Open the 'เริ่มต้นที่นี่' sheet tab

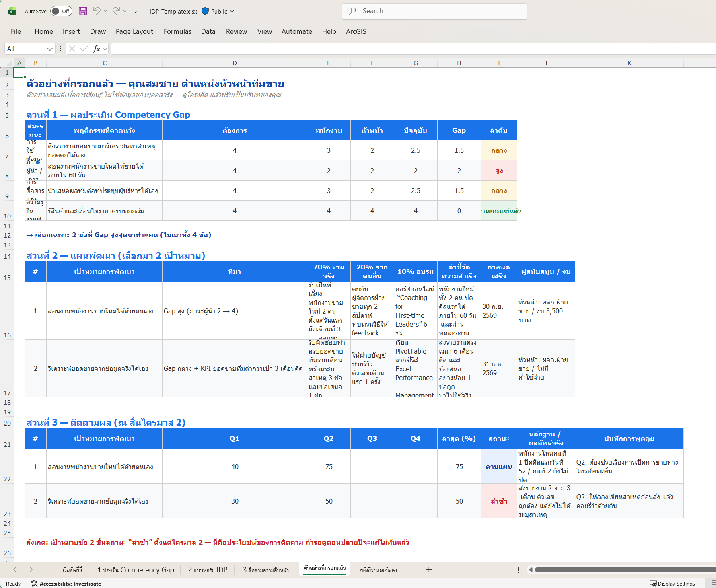click(72, 569)
